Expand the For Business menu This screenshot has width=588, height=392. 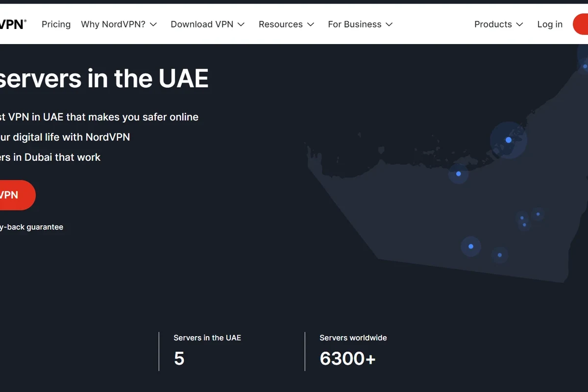pyautogui.click(x=361, y=24)
